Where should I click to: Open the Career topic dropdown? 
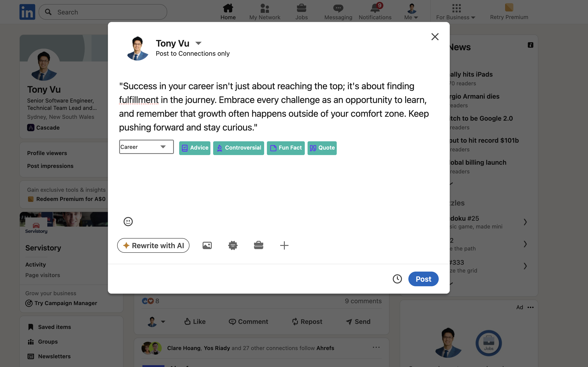(x=146, y=147)
